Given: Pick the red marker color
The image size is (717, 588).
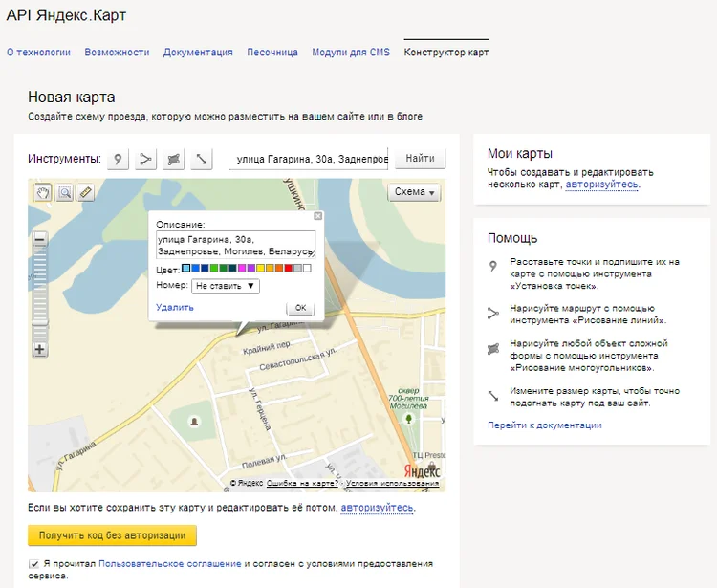Looking at the screenshot, I should (289, 268).
